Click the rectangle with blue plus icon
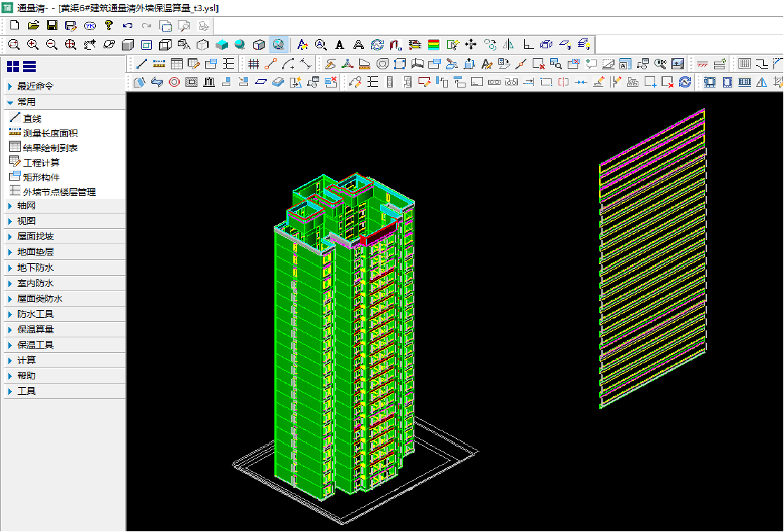This screenshot has width=784, height=532. pyautogui.click(x=650, y=82)
